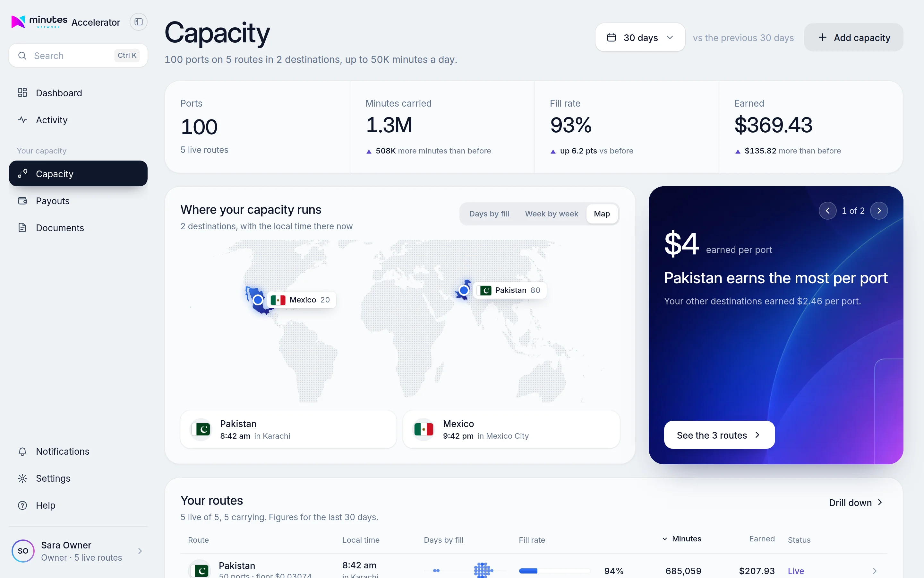Click 'vs the previous 30 days' text

[x=743, y=38]
